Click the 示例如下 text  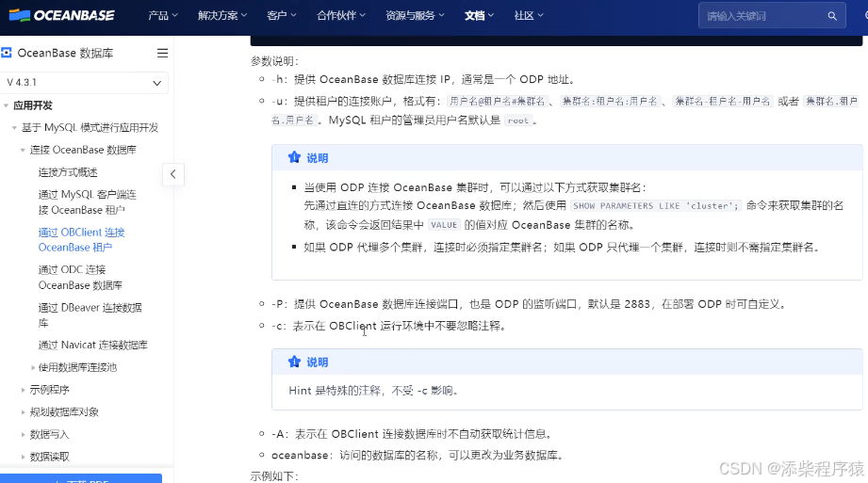274,476
